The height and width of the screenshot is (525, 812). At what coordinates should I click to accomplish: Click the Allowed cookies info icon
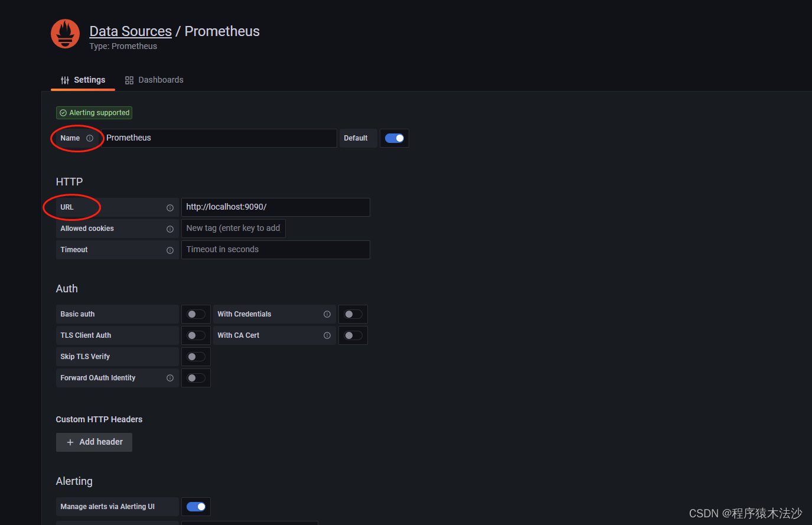(x=170, y=229)
